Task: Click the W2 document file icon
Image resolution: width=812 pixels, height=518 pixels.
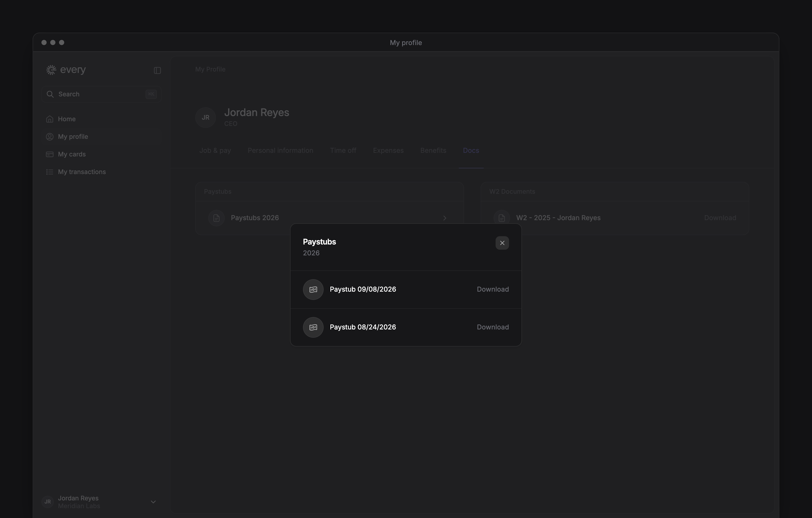Action: coord(502,218)
